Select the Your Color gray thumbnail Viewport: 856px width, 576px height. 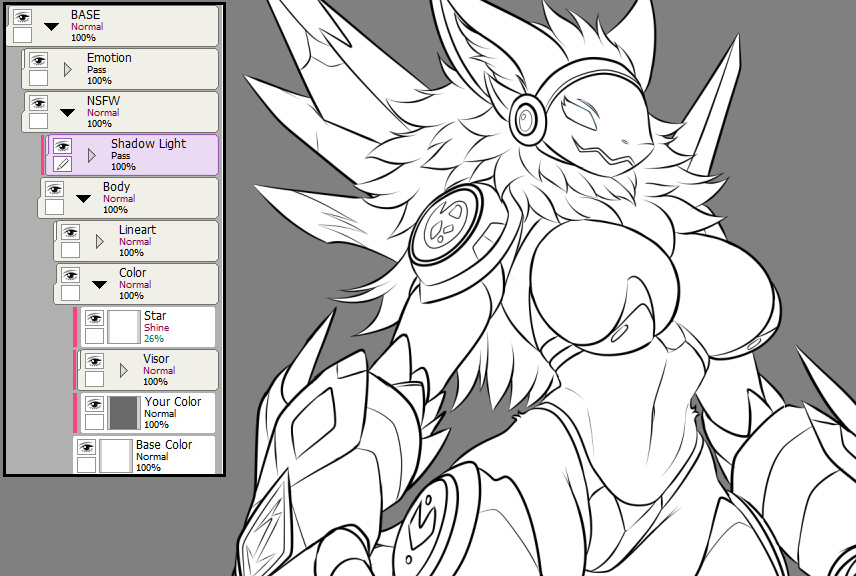pos(124,413)
